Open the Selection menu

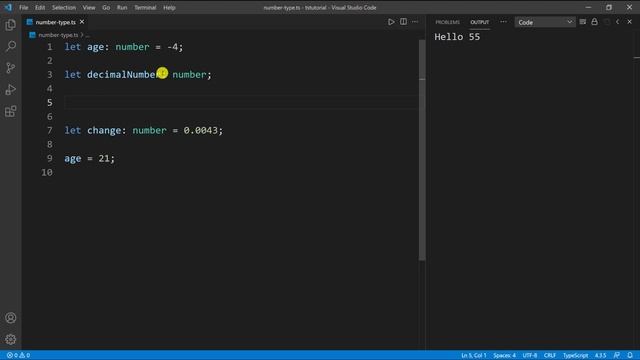[x=64, y=7]
